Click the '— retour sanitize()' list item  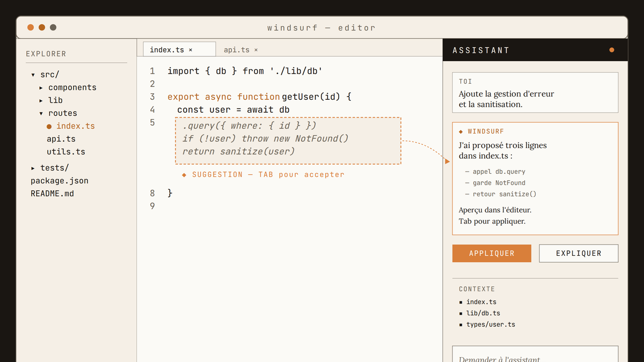(501, 194)
